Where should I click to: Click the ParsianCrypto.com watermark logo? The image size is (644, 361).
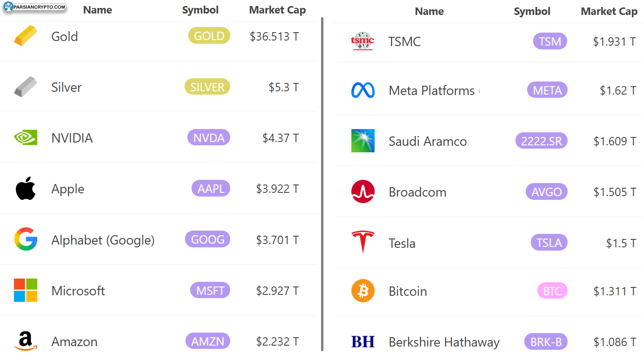point(35,7)
